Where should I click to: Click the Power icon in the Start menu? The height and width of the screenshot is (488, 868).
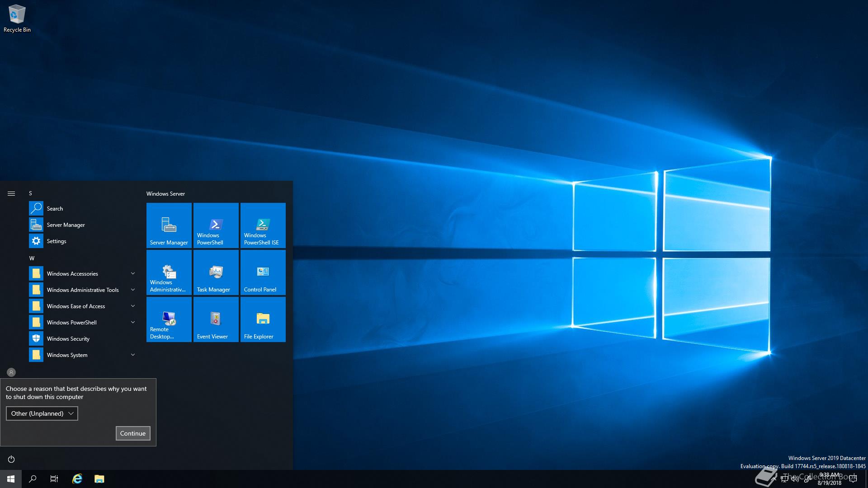coord(11,459)
